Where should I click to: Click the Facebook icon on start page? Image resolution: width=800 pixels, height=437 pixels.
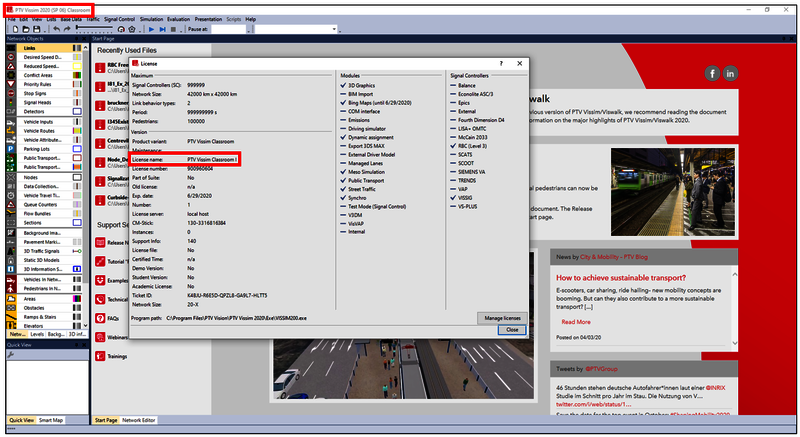coord(712,74)
